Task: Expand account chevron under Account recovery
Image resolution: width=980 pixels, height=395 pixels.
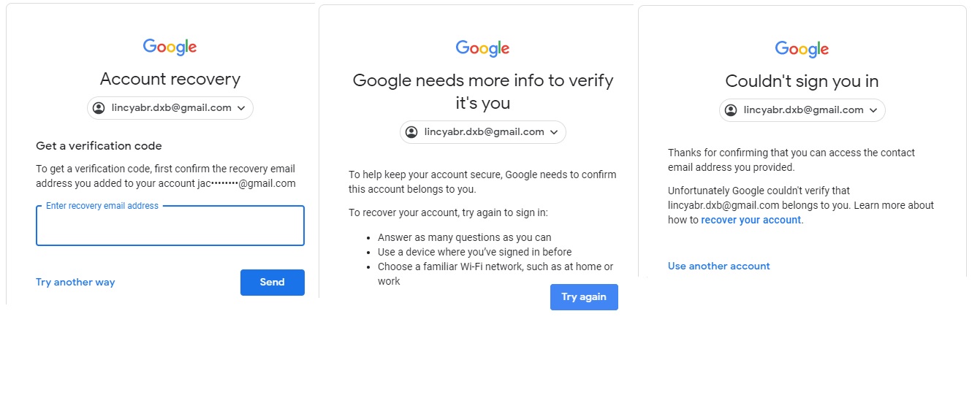Action: [x=241, y=108]
